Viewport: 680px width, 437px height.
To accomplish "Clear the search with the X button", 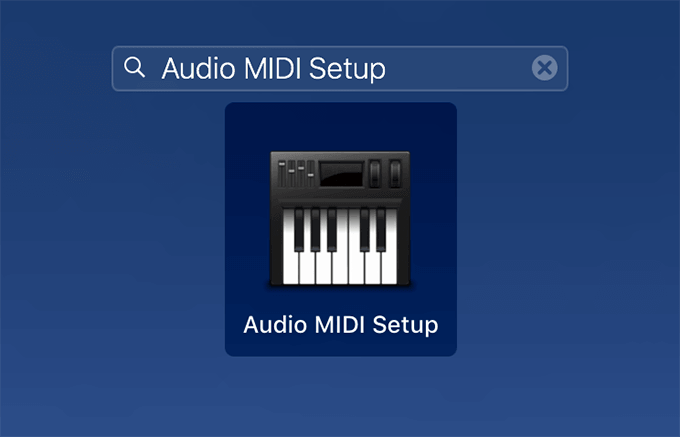I will [545, 68].
